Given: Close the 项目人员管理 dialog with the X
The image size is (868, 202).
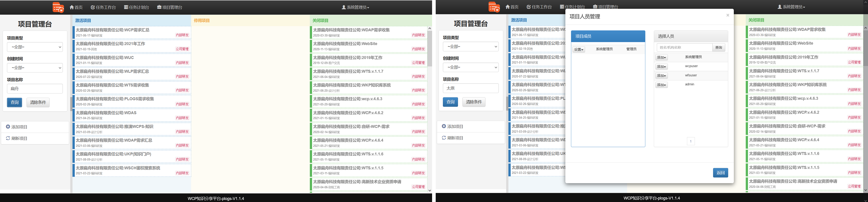Looking at the screenshot, I should coord(728,15).
